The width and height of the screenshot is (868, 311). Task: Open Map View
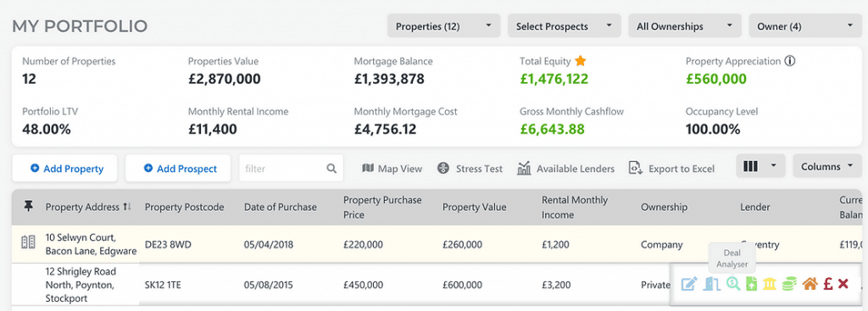click(x=392, y=169)
